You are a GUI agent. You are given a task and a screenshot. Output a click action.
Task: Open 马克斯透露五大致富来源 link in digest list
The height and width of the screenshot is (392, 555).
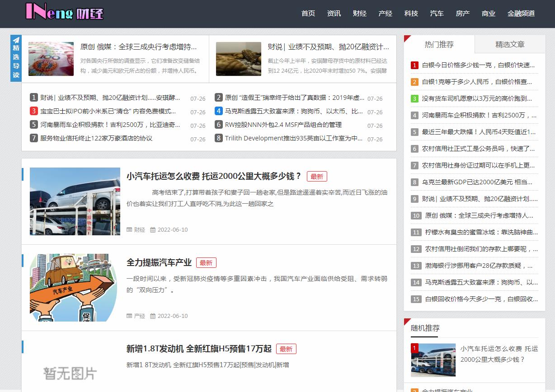tap(294, 111)
